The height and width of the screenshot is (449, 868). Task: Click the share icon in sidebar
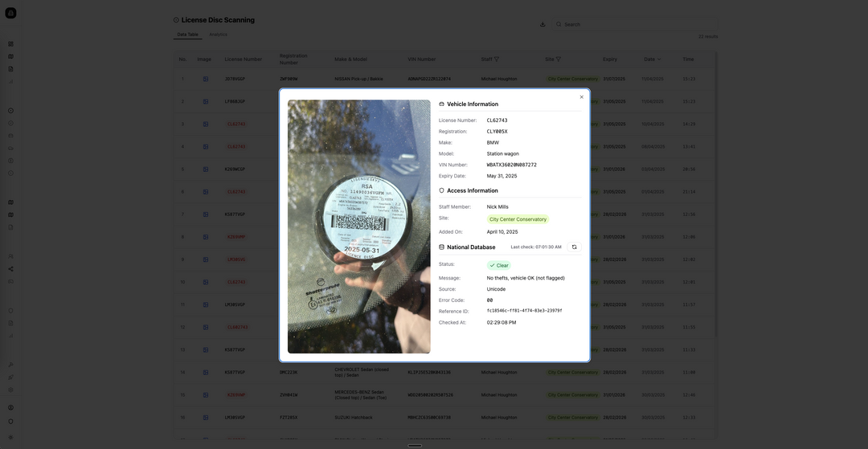[10, 269]
